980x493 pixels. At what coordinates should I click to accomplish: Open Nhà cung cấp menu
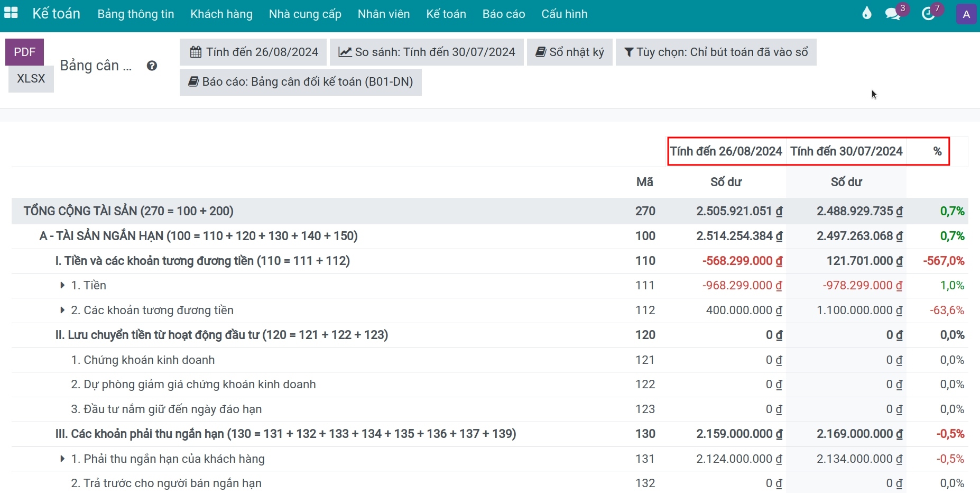[x=305, y=14]
